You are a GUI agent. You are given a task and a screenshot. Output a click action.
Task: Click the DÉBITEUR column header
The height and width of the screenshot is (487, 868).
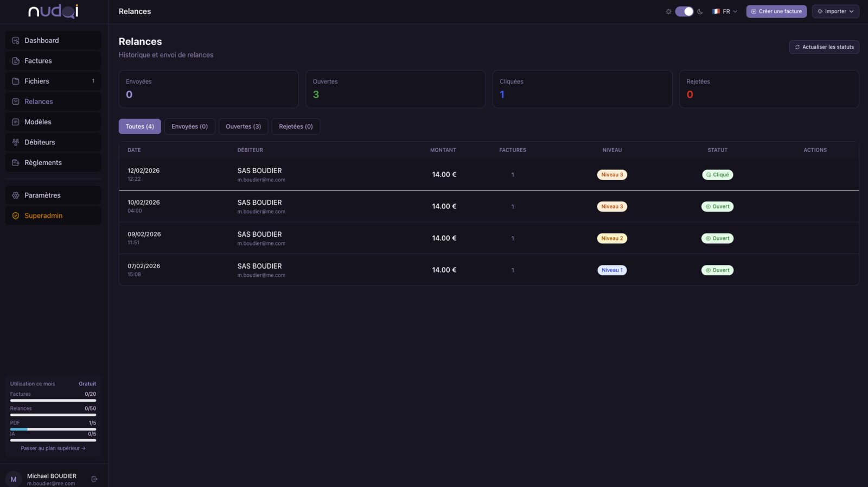point(250,150)
